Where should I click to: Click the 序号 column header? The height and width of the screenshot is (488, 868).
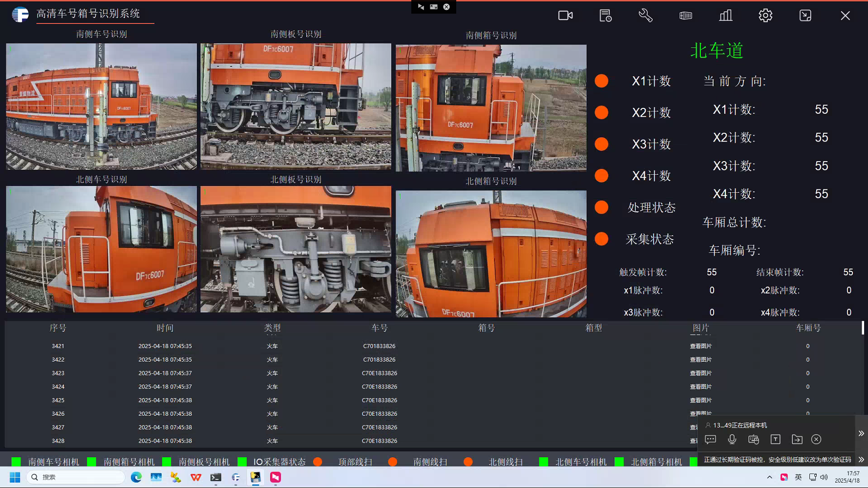(58, 328)
